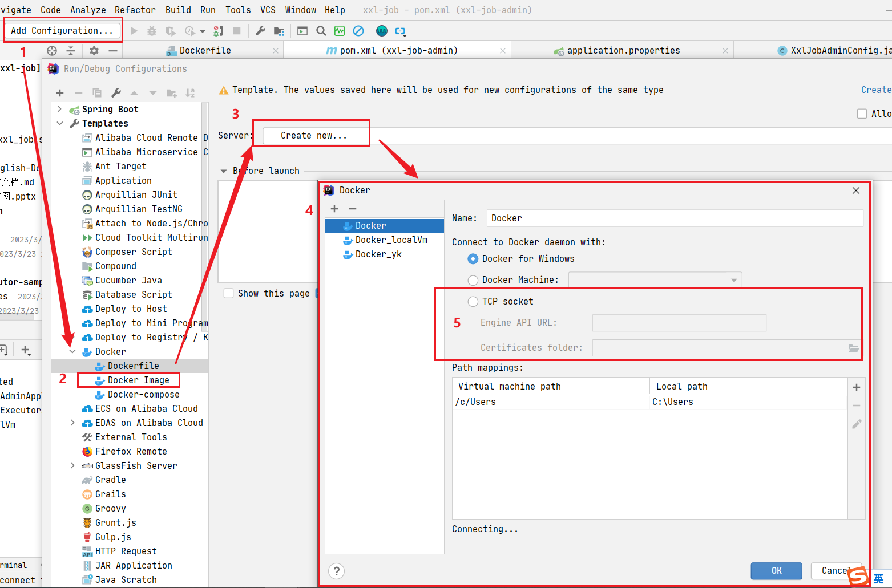Collapse the Before launch section

pos(223,171)
